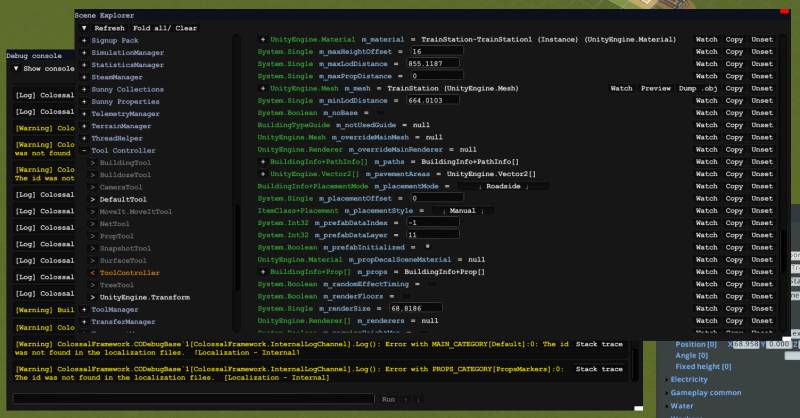This screenshot has width=800, height=418.
Task: Expand the m_mesh TrainStation field
Action: 263,88
